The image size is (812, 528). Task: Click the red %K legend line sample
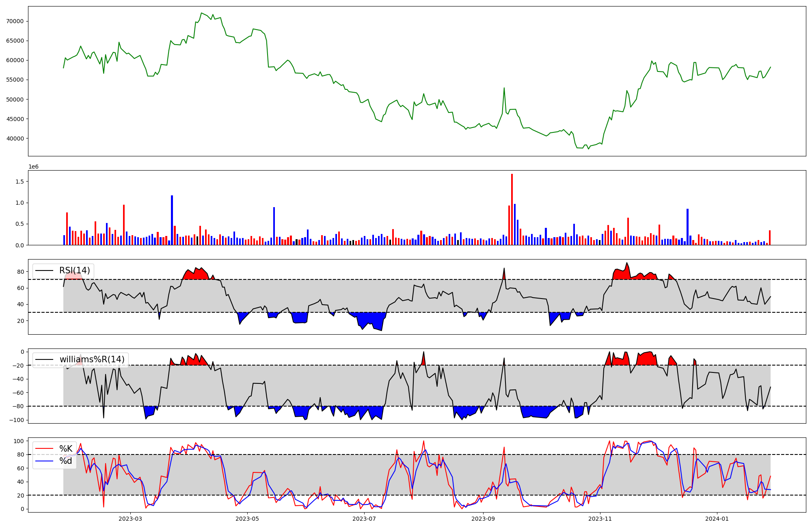44,449
